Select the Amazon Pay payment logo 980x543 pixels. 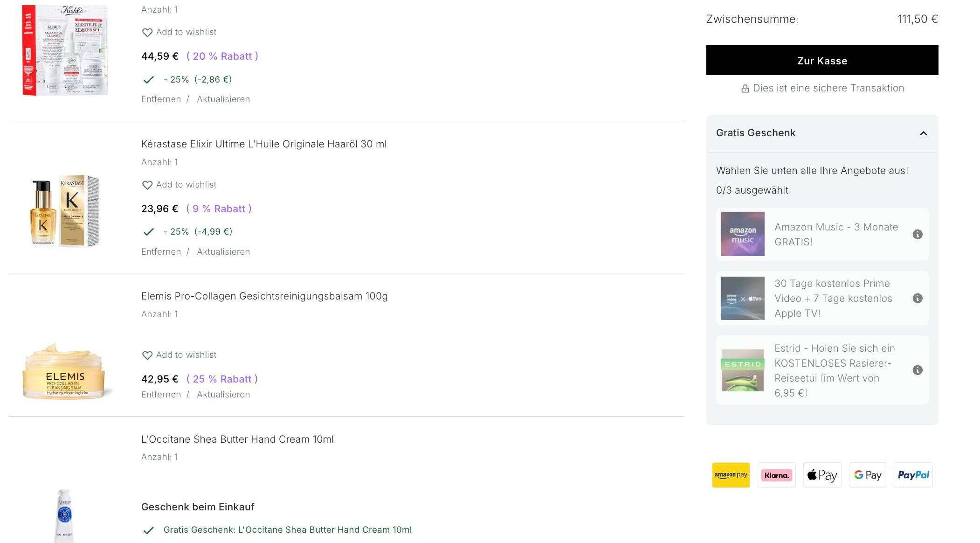tap(731, 475)
